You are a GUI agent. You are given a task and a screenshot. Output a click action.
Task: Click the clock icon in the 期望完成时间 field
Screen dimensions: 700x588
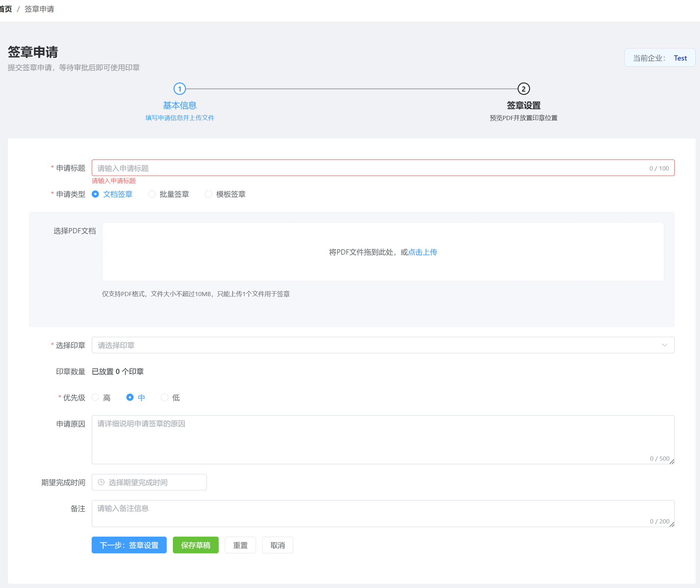tap(101, 482)
